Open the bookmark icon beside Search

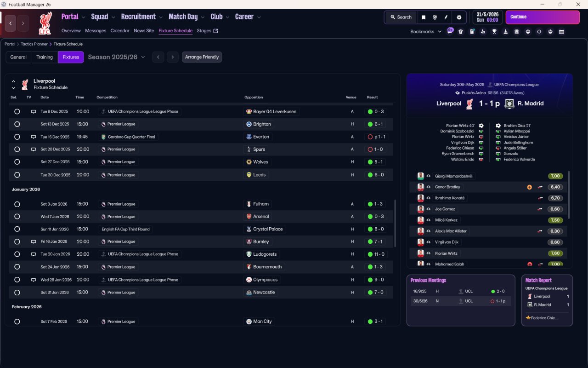[424, 17]
